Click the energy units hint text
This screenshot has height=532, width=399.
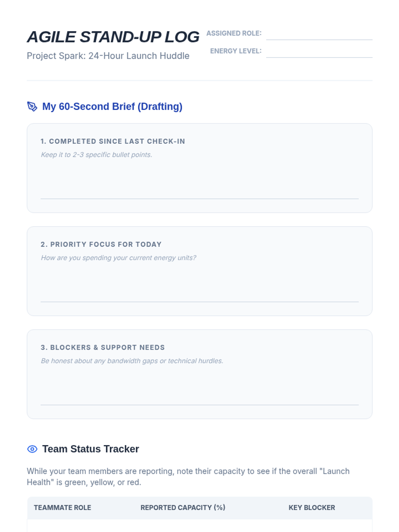click(x=119, y=258)
